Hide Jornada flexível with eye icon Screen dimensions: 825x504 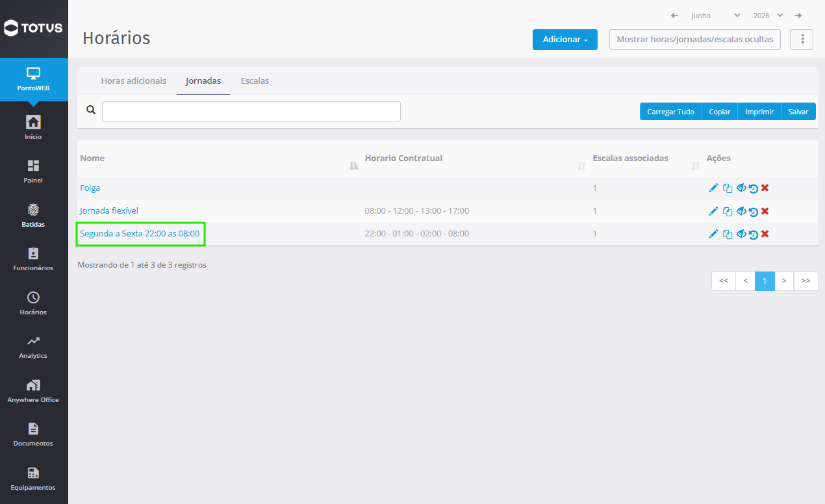click(741, 211)
